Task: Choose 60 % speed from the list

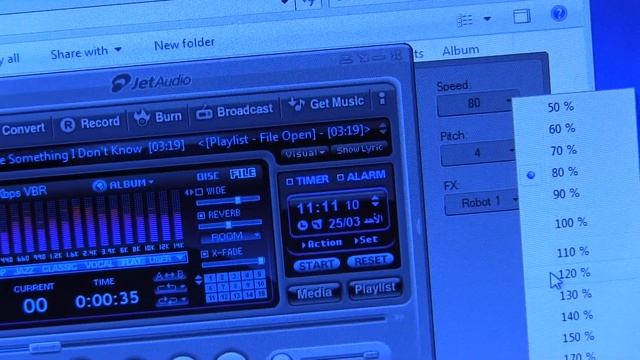Action: 562,129
